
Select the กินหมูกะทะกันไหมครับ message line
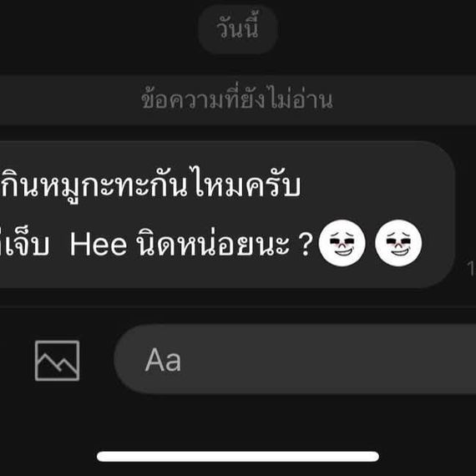coord(150,184)
